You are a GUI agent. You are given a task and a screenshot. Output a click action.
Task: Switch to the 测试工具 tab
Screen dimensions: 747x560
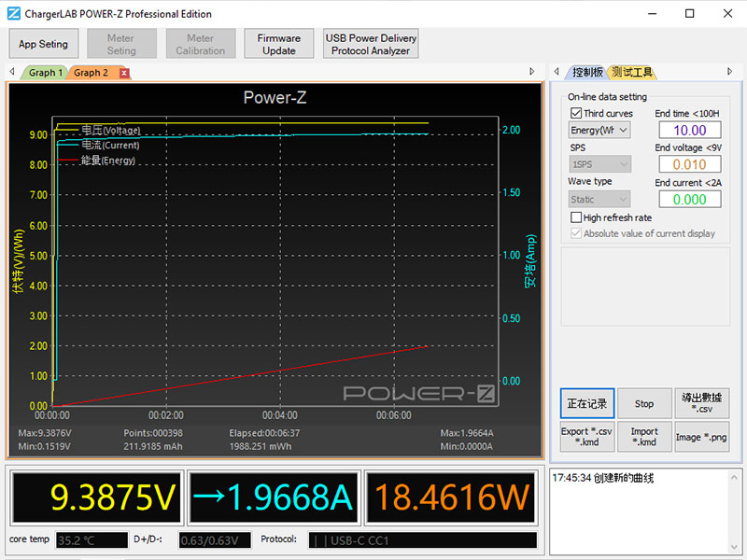(632, 73)
